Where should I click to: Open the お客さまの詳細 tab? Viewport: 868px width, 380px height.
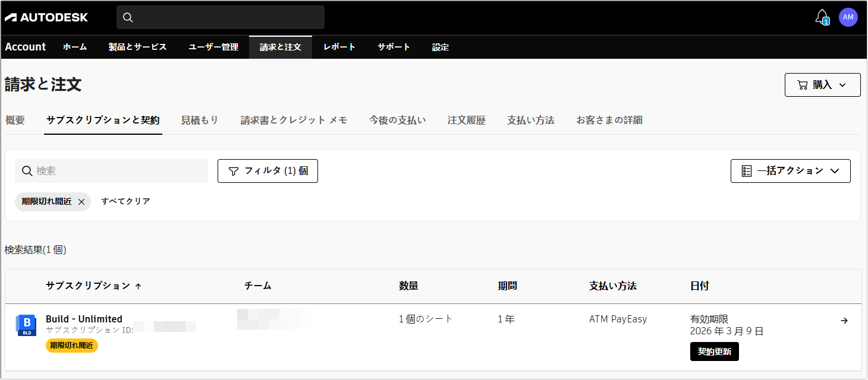[609, 120]
